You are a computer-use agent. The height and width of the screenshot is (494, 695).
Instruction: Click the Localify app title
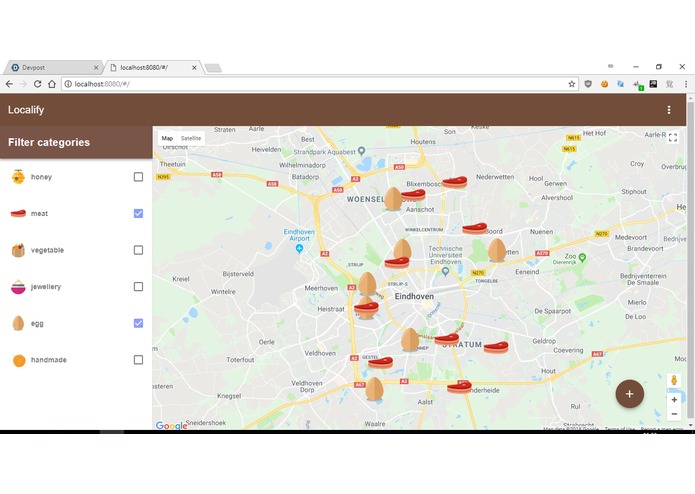tap(26, 110)
